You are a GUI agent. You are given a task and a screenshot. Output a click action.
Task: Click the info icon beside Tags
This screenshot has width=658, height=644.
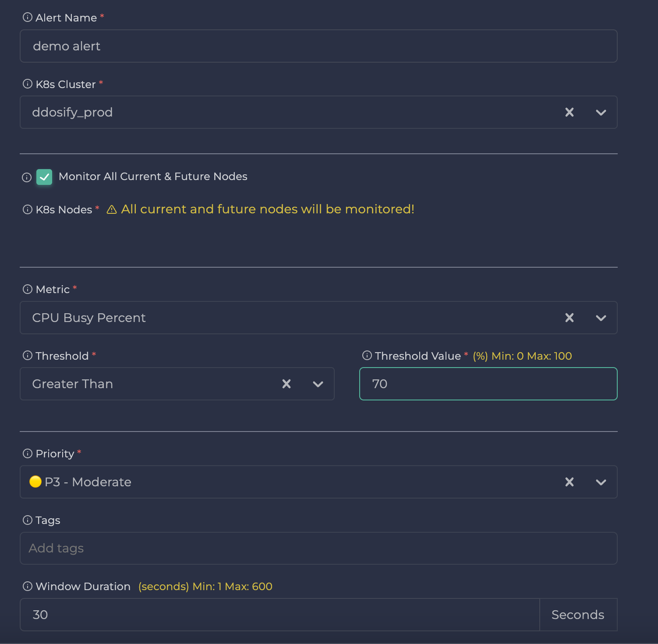tap(27, 520)
